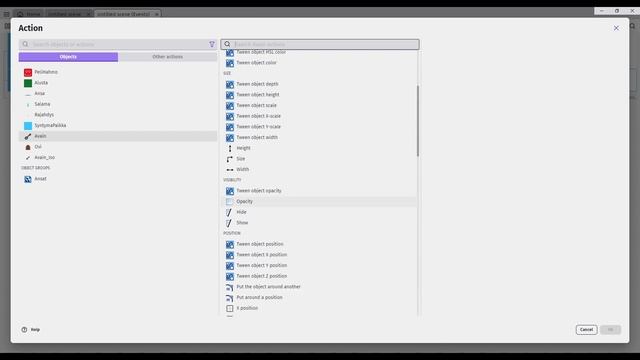Click the Help question mark icon

pos(24,329)
